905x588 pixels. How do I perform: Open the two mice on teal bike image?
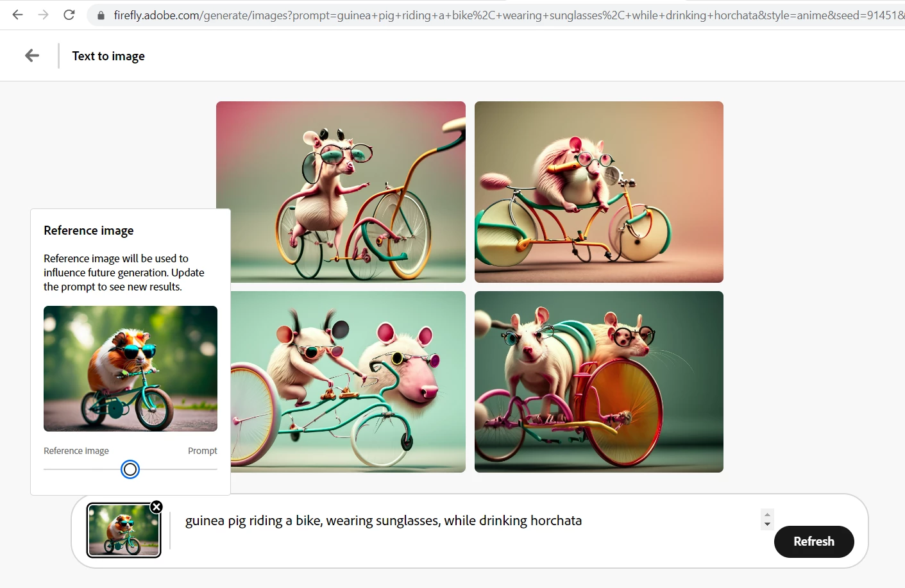[348, 382]
